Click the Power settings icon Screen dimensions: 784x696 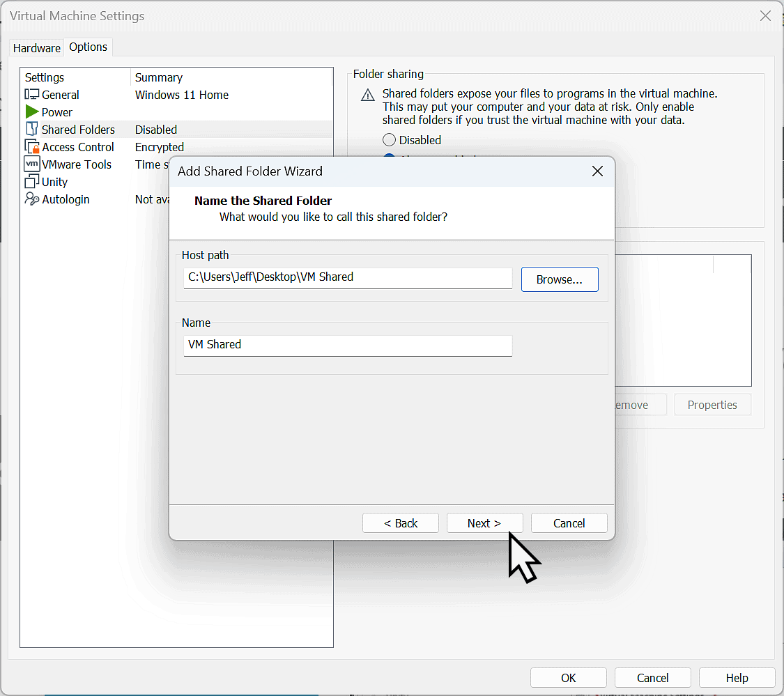tap(31, 111)
